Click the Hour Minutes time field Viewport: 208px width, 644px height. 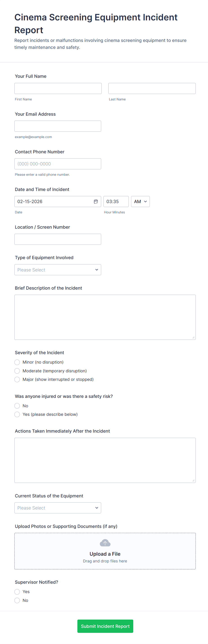pyautogui.click(x=116, y=202)
